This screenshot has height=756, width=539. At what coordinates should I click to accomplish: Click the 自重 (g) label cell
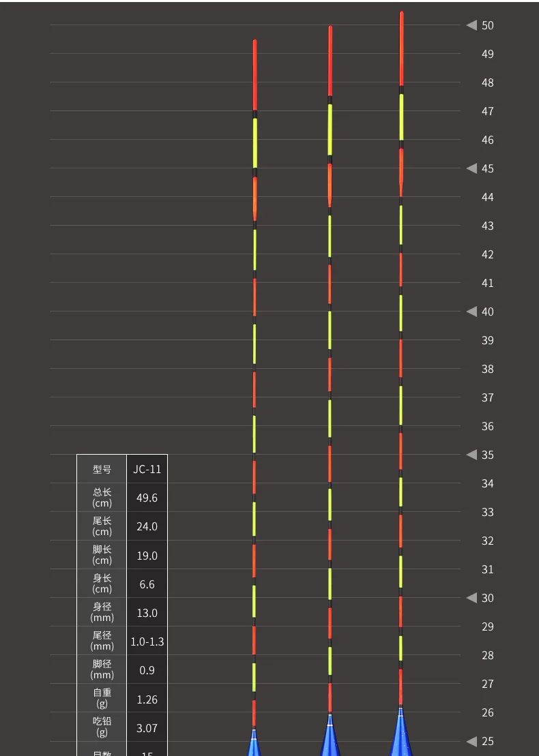(102, 699)
